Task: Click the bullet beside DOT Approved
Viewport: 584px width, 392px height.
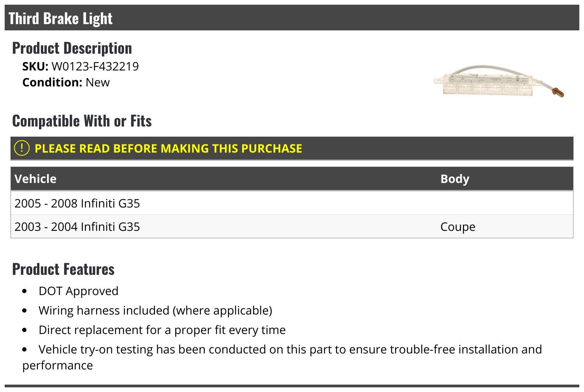Action: click(25, 291)
